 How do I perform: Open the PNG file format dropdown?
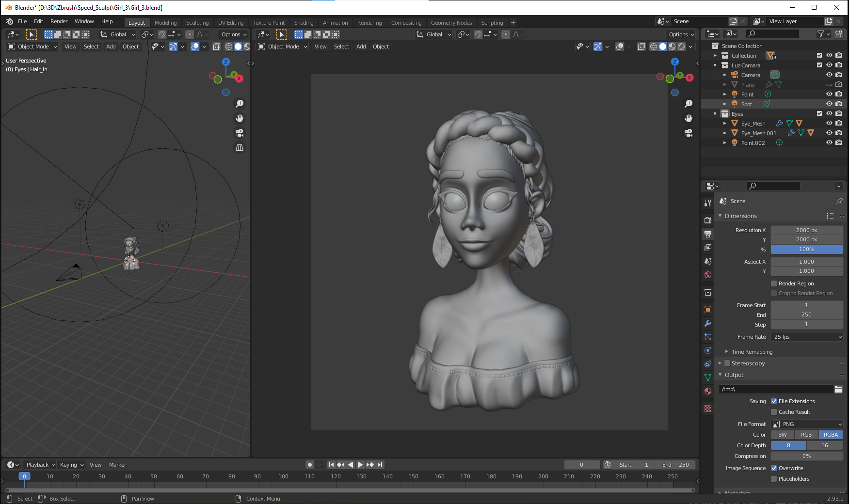[807, 424]
